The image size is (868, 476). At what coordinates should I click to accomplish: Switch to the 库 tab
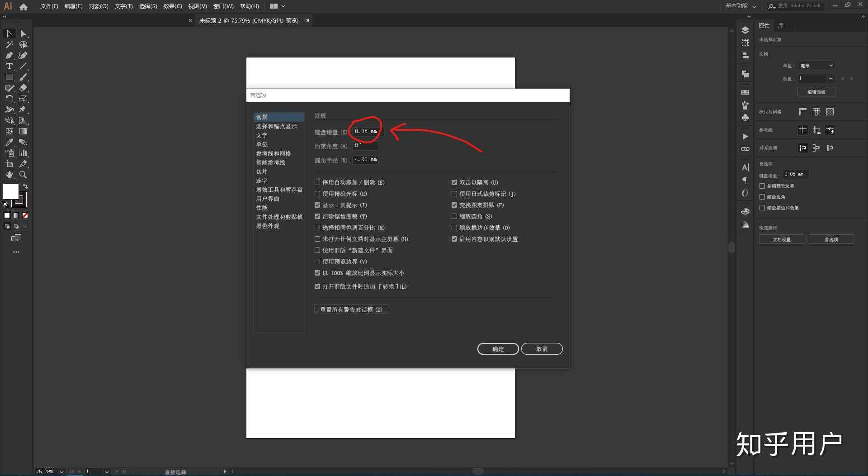[x=781, y=25]
